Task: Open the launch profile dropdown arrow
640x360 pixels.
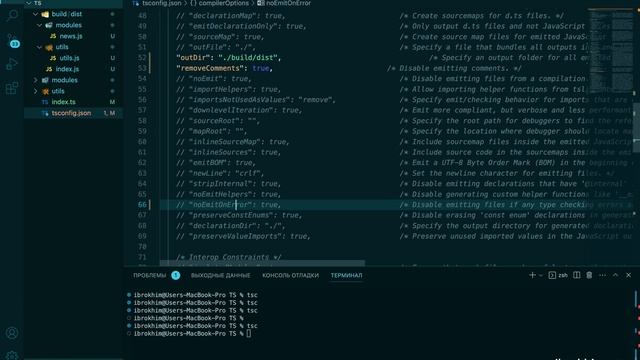Action: click(x=540, y=276)
